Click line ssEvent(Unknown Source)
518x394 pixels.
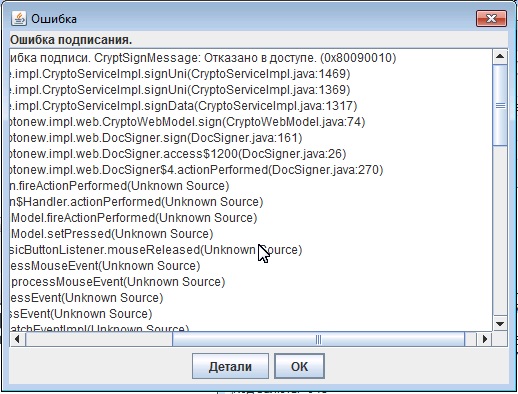(x=81, y=314)
